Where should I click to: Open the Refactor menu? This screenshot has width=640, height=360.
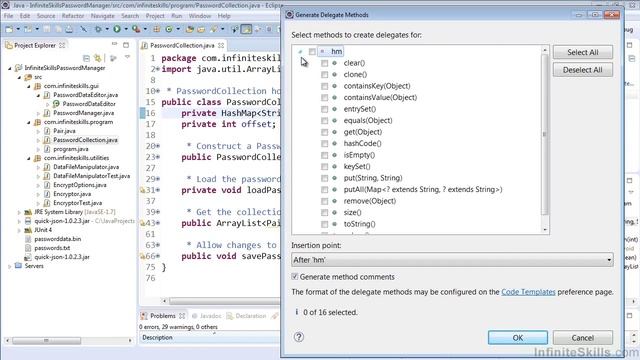pyautogui.click(x=73, y=16)
